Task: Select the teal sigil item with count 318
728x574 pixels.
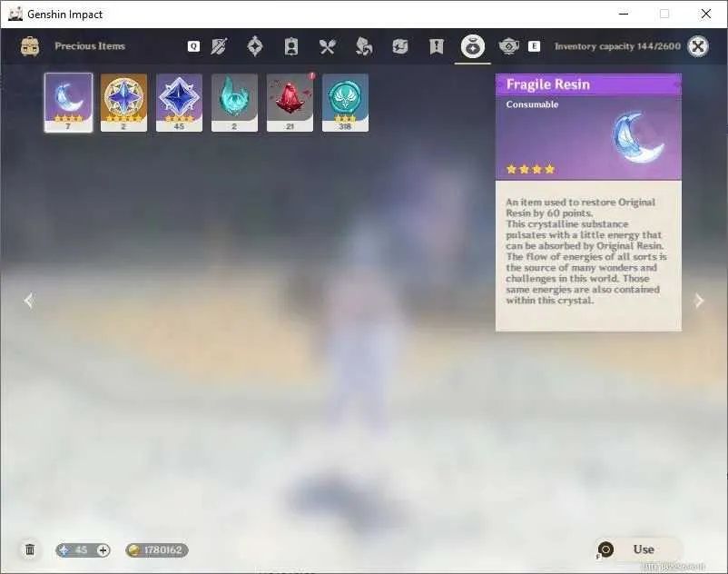Action: point(346,103)
